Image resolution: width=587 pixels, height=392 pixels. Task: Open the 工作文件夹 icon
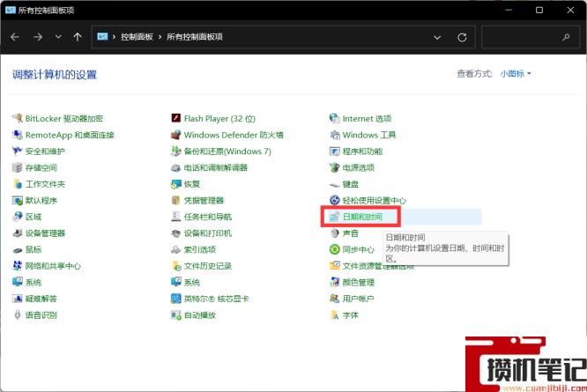coord(18,184)
